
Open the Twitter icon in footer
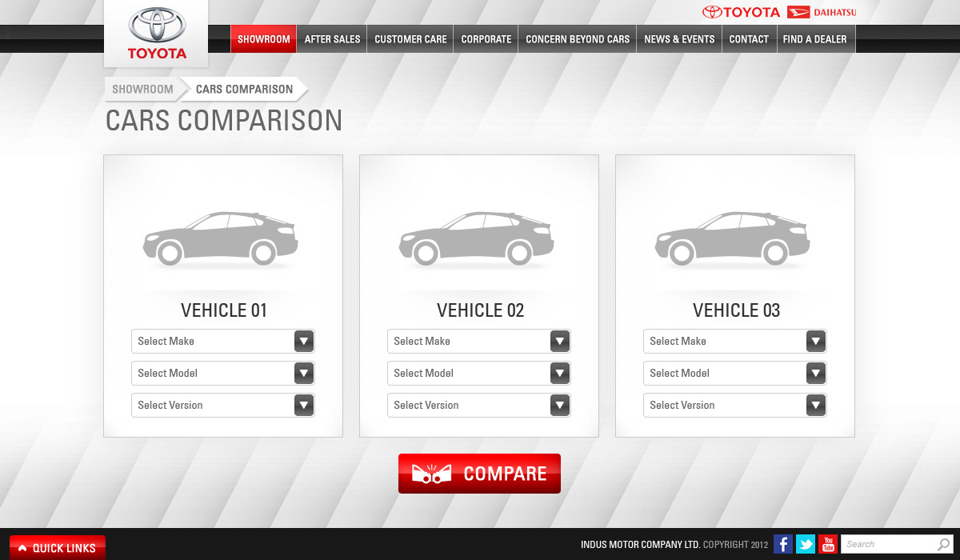click(806, 544)
